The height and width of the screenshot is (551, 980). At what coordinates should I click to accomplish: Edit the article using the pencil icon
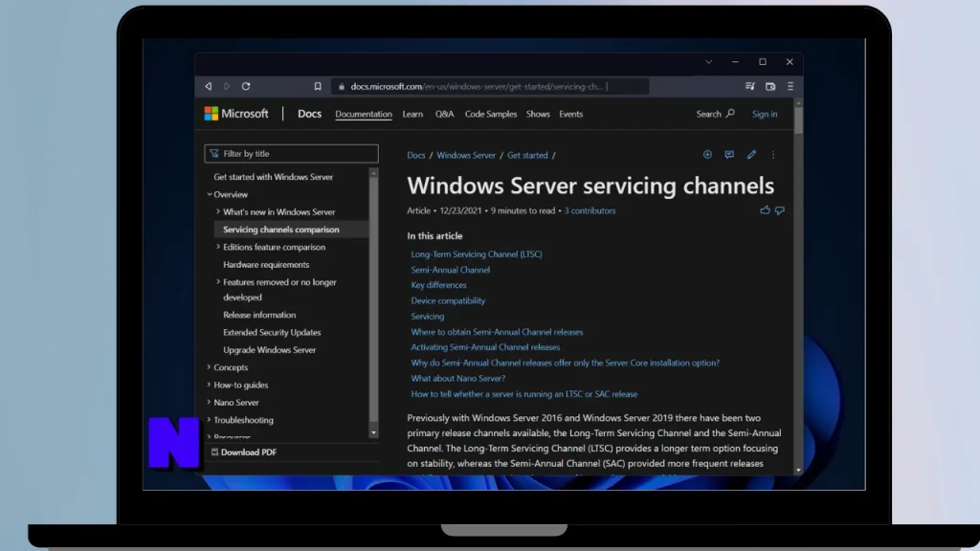click(751, 154)
